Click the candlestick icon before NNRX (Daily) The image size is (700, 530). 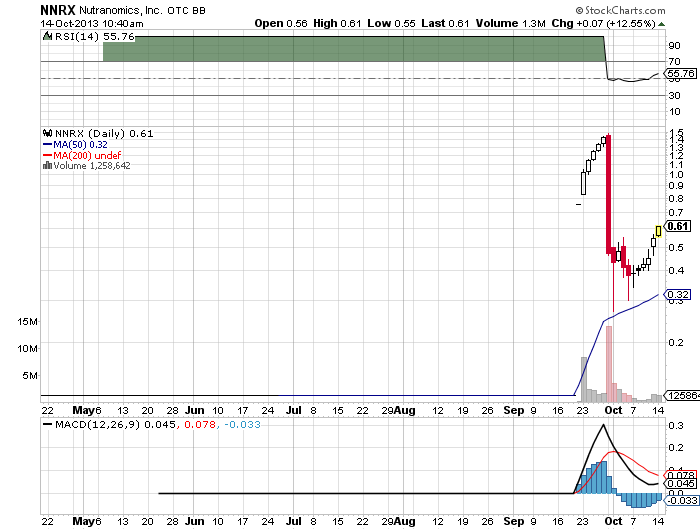[47, 133]
